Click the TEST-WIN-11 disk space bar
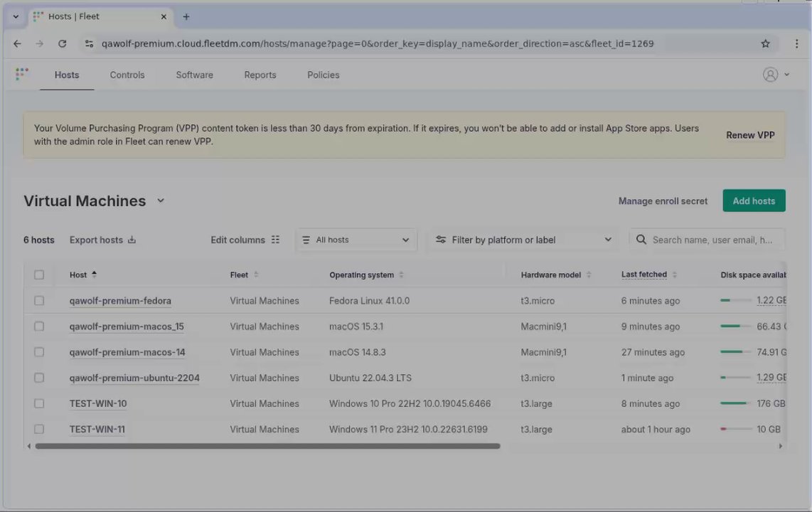The width and height of the screenshot is (812, 512). tap(735, 429)
